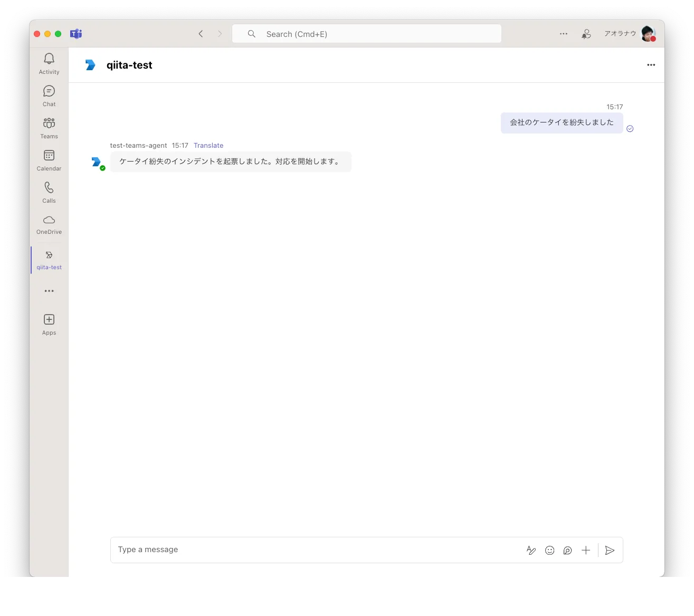The image size is (694, 616).
Task: Select the qiita-test app in sidebar
Action: click(x=49, y=260)
